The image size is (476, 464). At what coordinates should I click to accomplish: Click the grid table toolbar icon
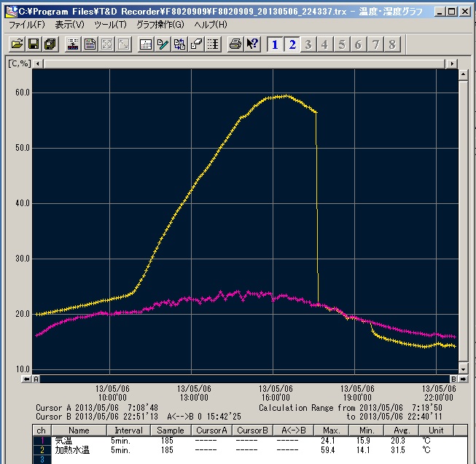click(x=146, y=44)
